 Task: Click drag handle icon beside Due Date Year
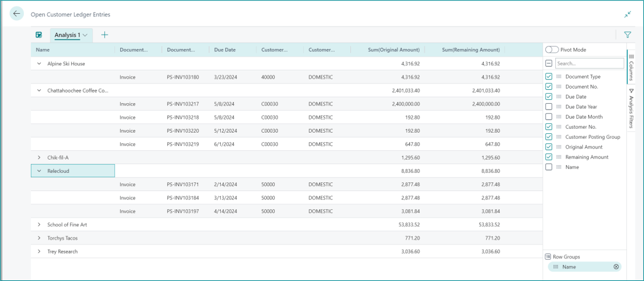(x=559, y=107)
